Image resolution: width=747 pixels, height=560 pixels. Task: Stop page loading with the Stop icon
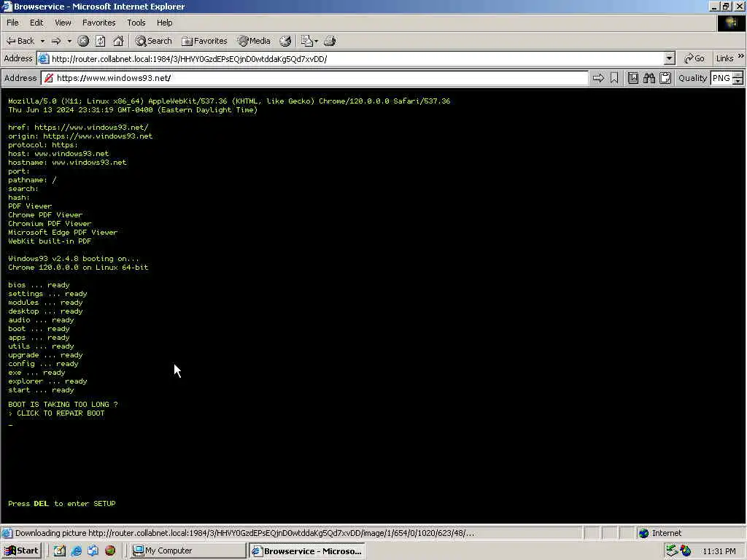83,41
